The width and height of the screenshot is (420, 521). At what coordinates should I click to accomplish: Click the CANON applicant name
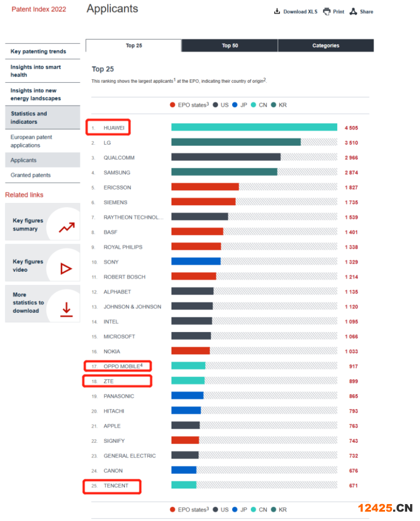click(113, 471)
